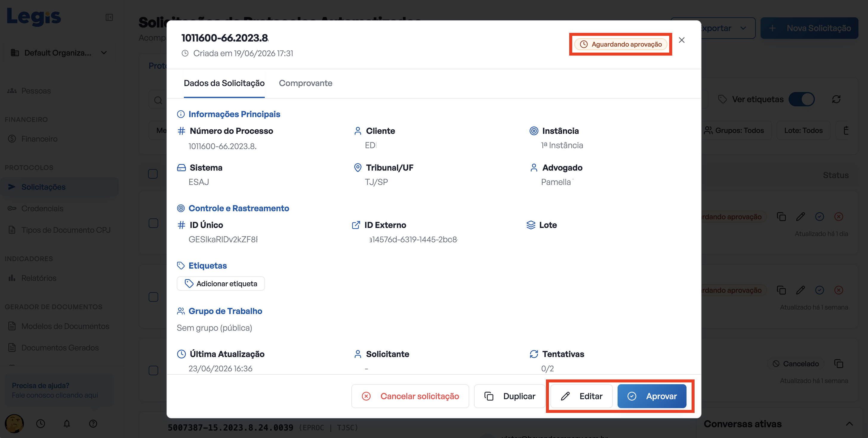Screen dimensions: 868x438
Task: Click the 1ª Instância value
Action: [x=562, y=145]
